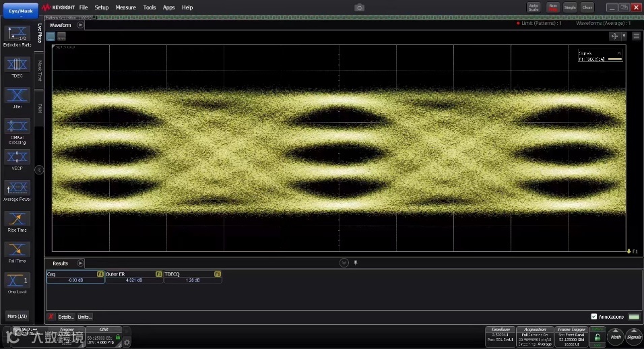
Task: Select the Mask Test vertical tab
Action: 40,71
